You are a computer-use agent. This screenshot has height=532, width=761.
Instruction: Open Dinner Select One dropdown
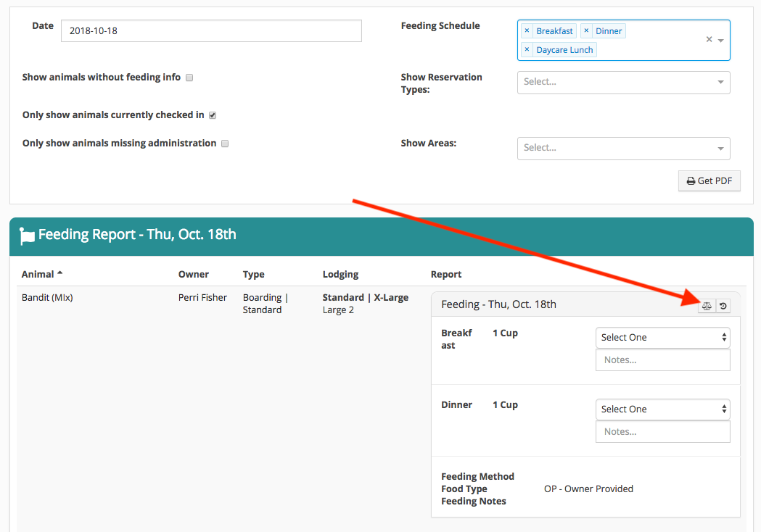click(663, 410)
